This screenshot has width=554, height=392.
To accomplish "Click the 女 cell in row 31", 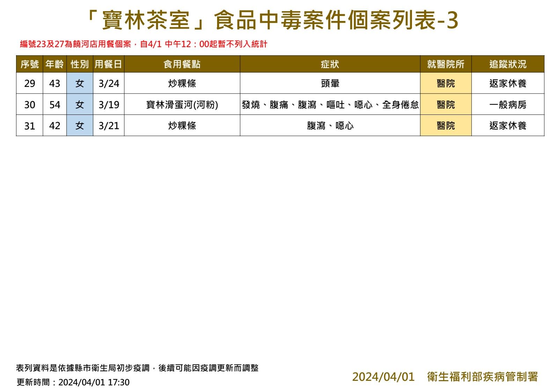I will coord(80,125).
